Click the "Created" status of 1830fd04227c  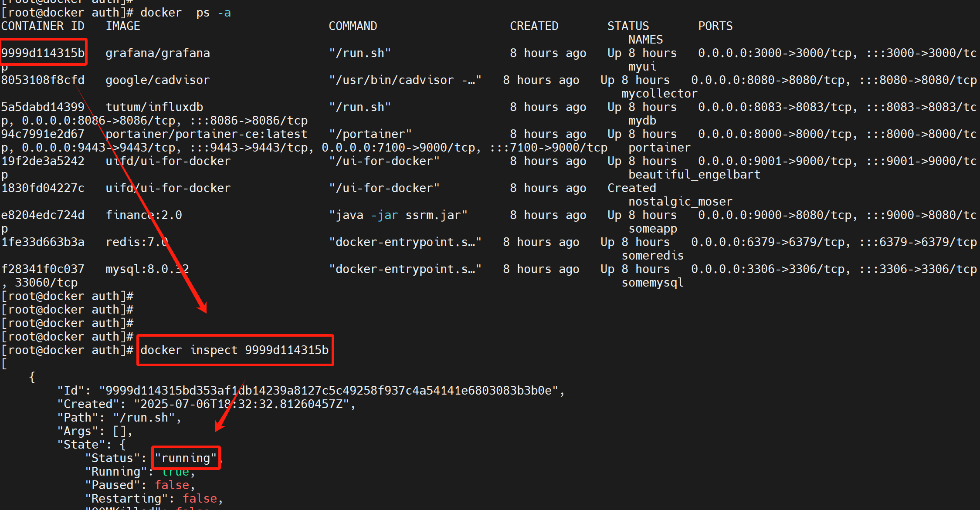632,188
